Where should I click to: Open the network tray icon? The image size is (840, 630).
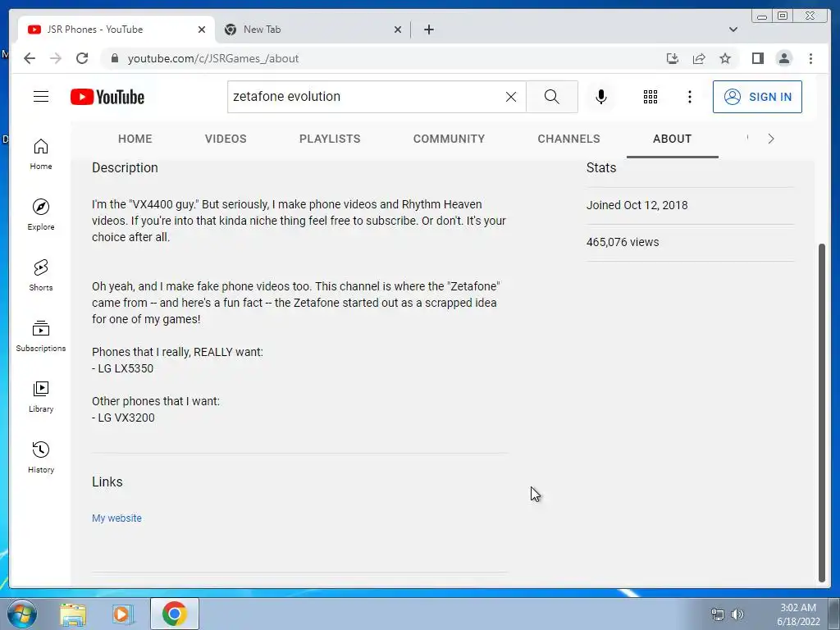pyautogui.click(x=717, y=614)
